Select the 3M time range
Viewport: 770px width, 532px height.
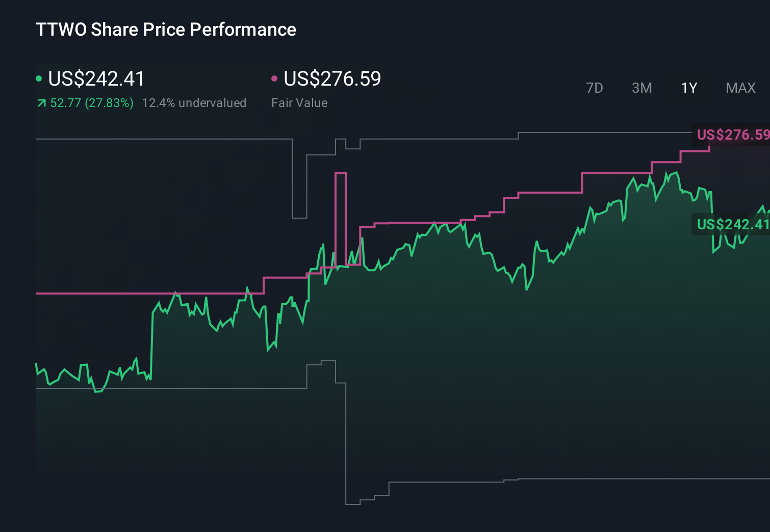641,88
